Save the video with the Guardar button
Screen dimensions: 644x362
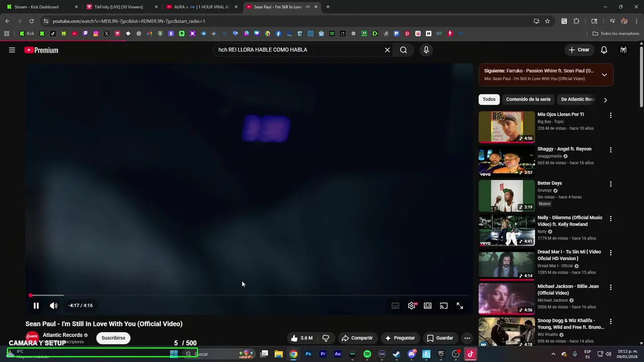pyautogui.click(x=440, y=338)
